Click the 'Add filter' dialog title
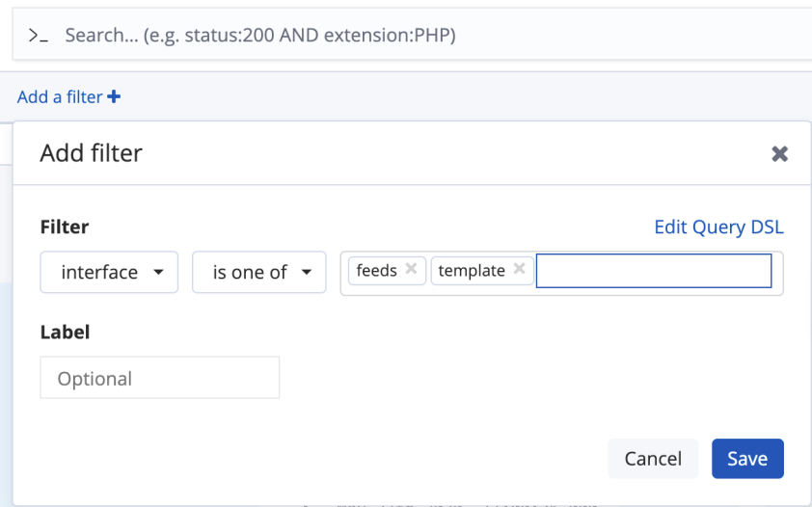The height and width of the screenshot is (507, 812). [x=91, y=152]
